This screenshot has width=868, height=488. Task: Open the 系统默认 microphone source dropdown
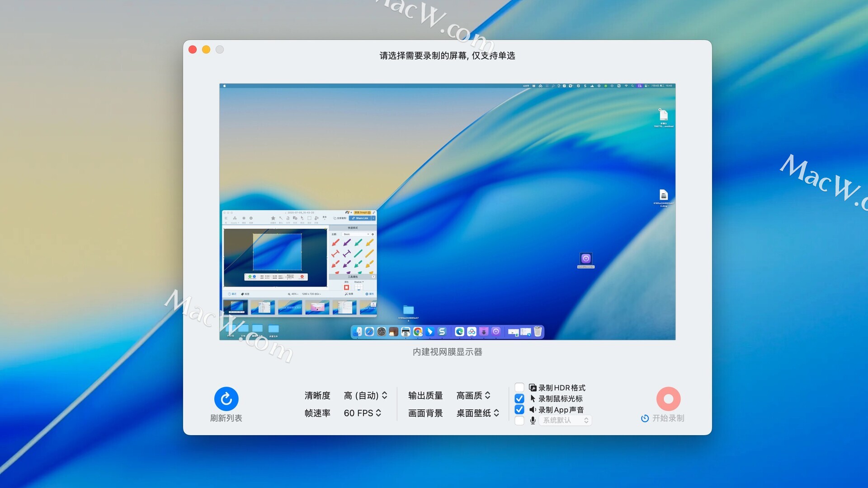pyautogui.click(x=565, y=421)
